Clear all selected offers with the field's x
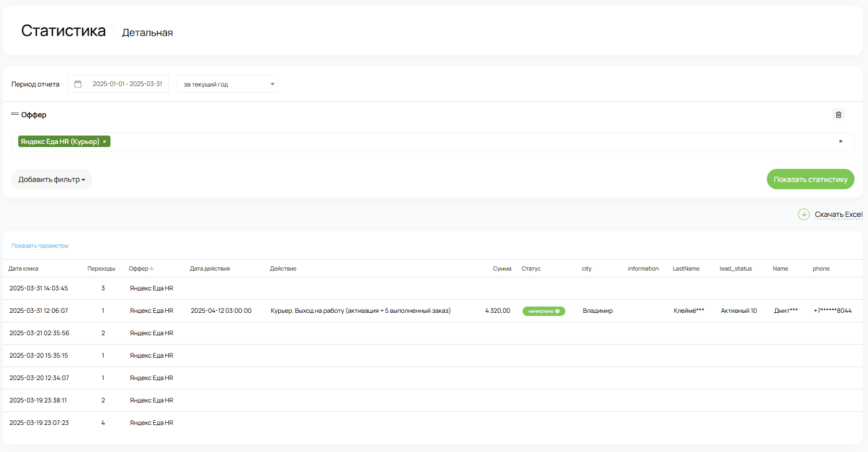The image size is (868, 452). [x=840, y=141]
